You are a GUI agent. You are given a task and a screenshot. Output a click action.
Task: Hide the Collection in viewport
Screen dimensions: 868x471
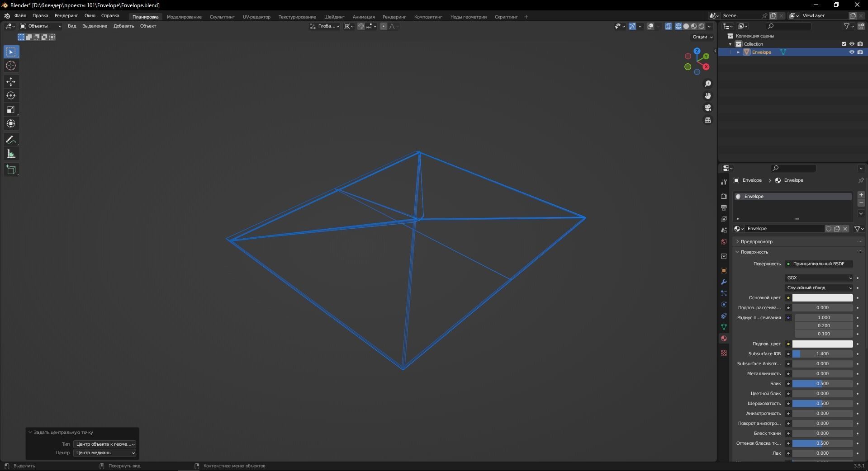[852, 44]
